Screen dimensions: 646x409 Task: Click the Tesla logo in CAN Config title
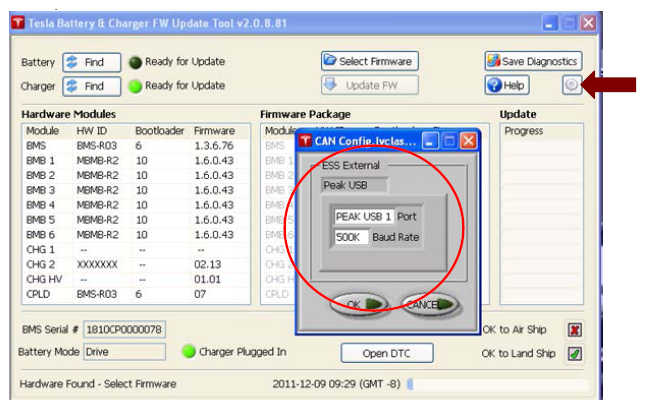click(305, 141)
